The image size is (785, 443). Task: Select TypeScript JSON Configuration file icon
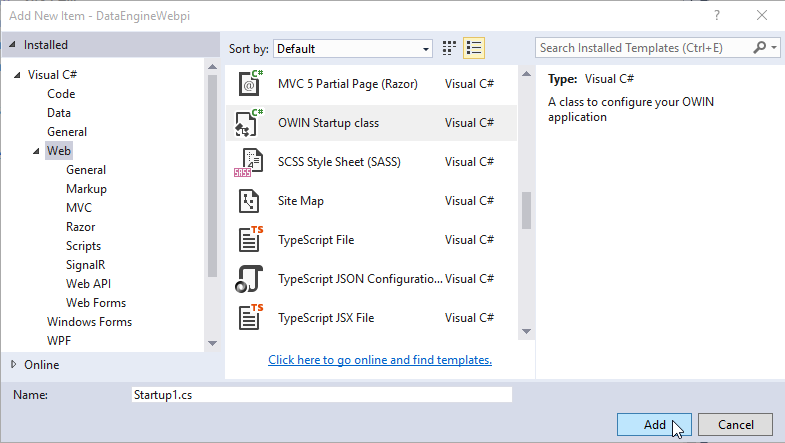click(249, 279)
